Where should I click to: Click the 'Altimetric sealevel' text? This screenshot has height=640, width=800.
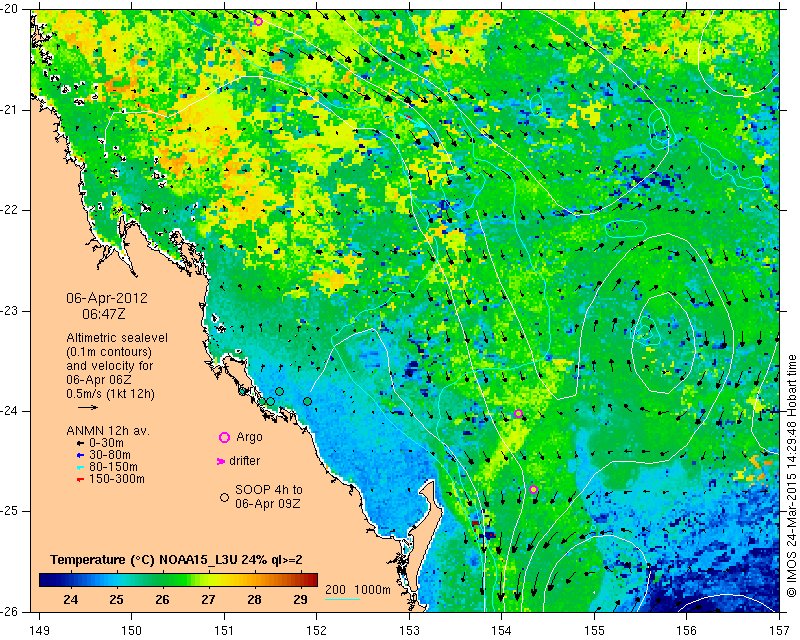(117, 338)
